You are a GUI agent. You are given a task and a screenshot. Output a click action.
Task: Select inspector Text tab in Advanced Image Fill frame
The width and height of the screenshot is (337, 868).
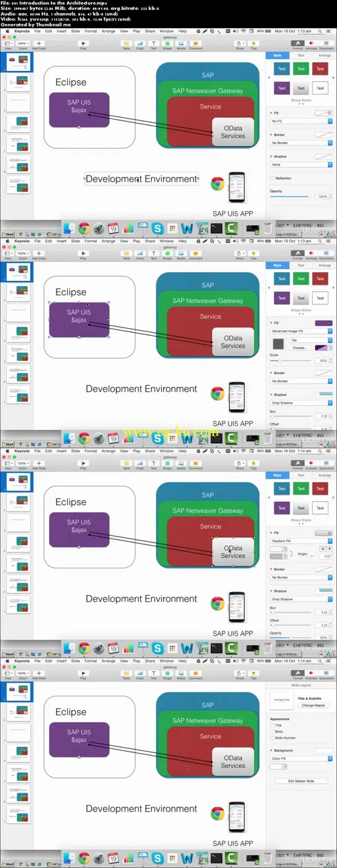tap(301, 265)
